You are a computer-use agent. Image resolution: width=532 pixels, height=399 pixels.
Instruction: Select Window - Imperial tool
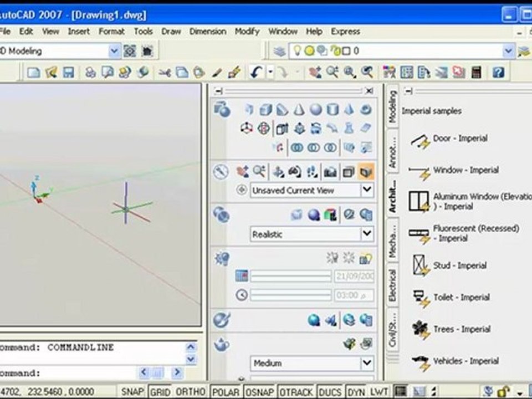click(454, 172)
